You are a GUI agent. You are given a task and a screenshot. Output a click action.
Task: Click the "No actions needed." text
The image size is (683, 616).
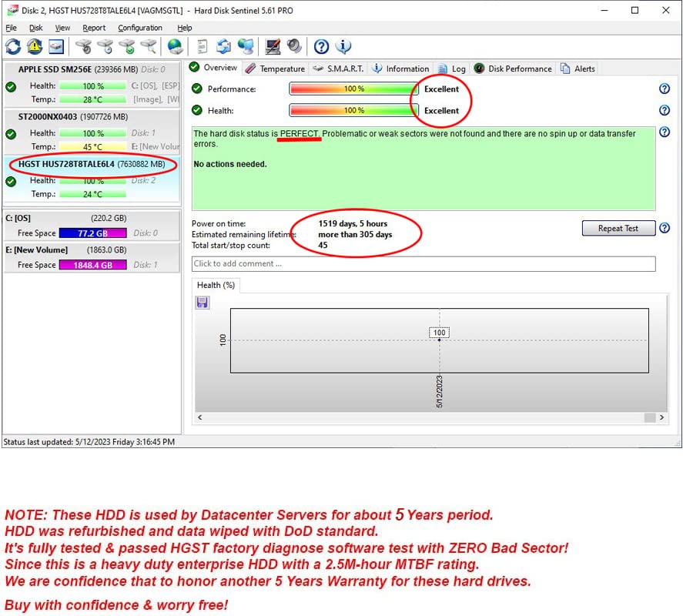tap(230, 164)
